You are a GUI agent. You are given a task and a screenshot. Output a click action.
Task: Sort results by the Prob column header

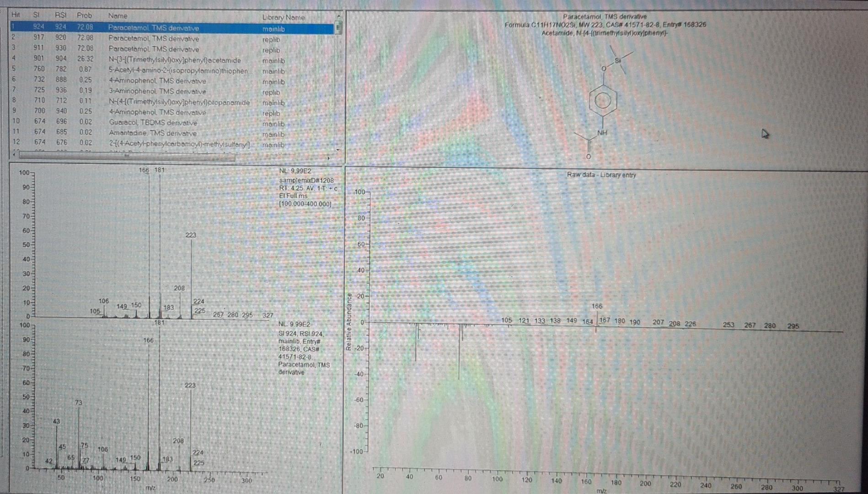coord(85,15)
